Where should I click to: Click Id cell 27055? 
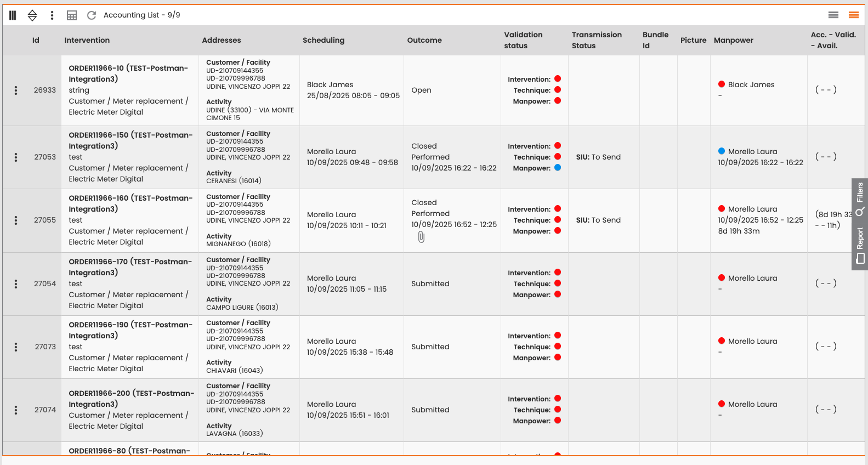pos(45,220)
